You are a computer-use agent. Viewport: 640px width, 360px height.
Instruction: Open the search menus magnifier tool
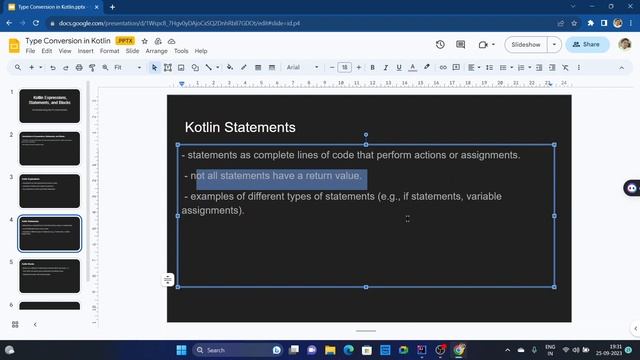(x=18, y=67)
